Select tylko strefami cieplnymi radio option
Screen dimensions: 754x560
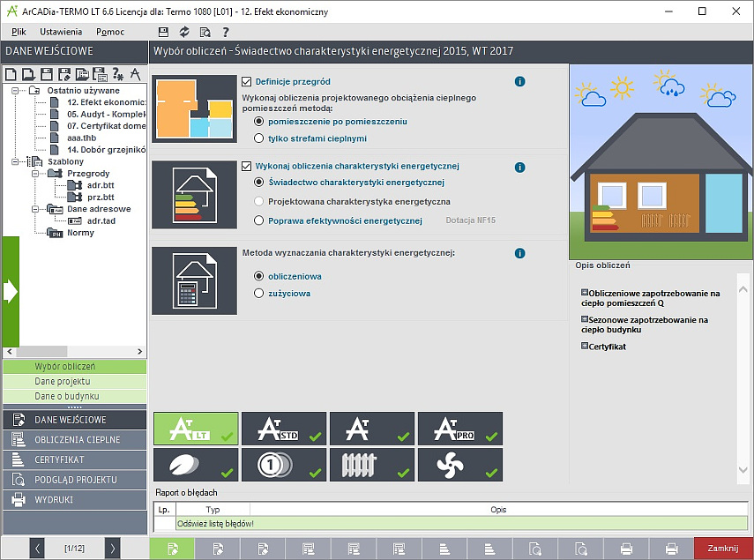258,138
